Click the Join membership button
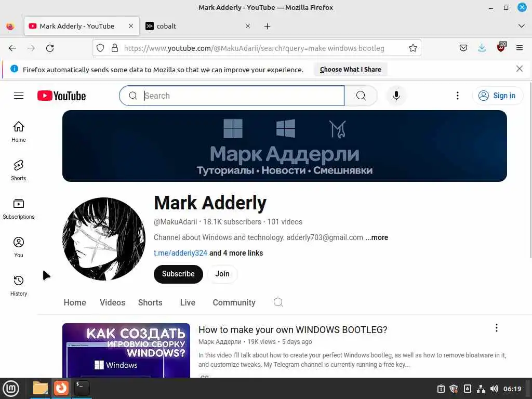Screen dimensions: 532x399 click(222, 274)
